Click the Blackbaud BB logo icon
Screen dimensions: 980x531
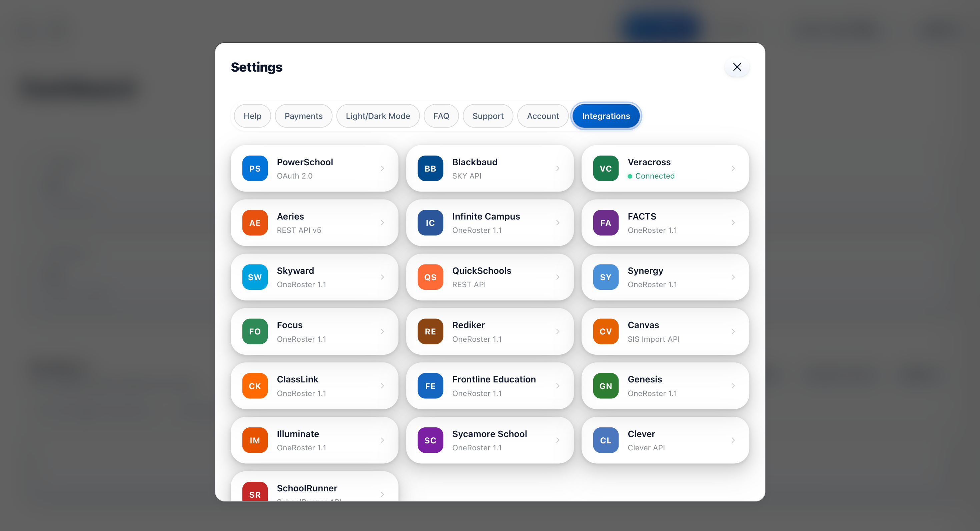point(430,168)
